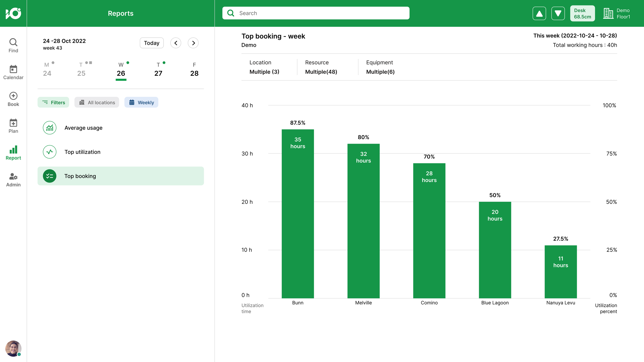Select Thursday 27 in week strip
The height and width of the screenshot is (362, 644).
coord(158,70)
